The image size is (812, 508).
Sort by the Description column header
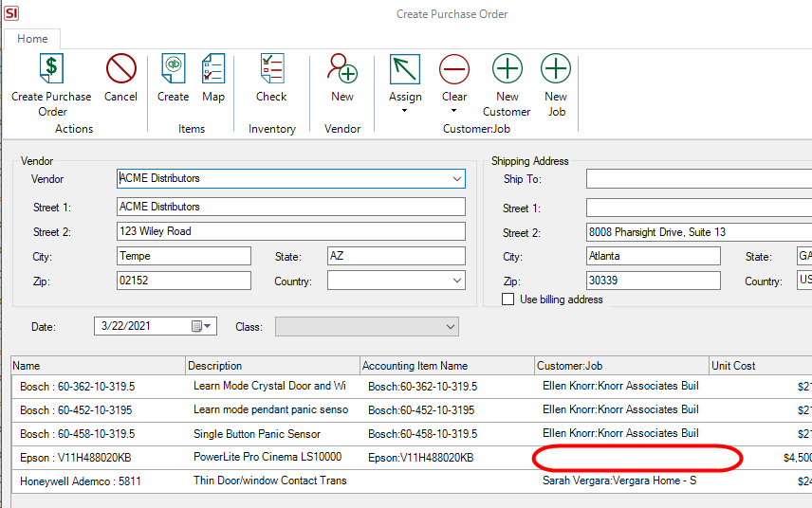pos(272,366)
